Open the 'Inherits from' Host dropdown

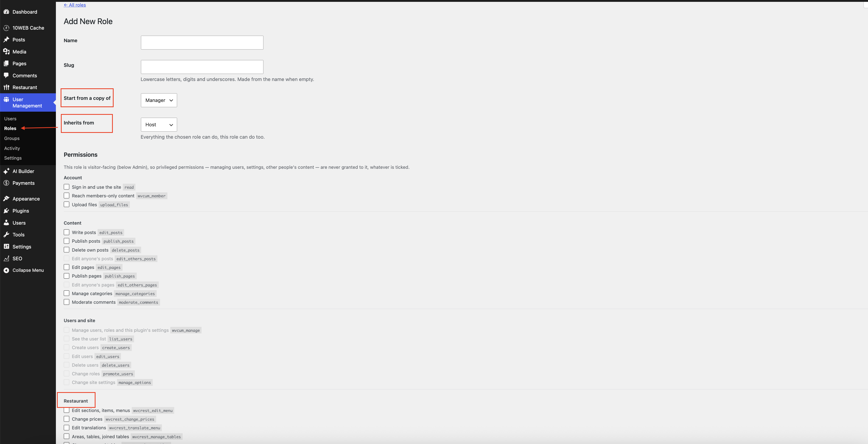(159, 124)
